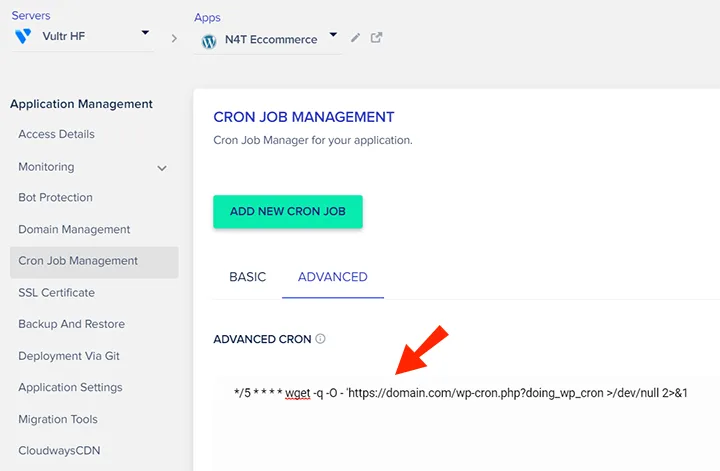Expand the Monitoring submenu chevron
The height and width of the screenshot is (471, 720).
(162, 168)
